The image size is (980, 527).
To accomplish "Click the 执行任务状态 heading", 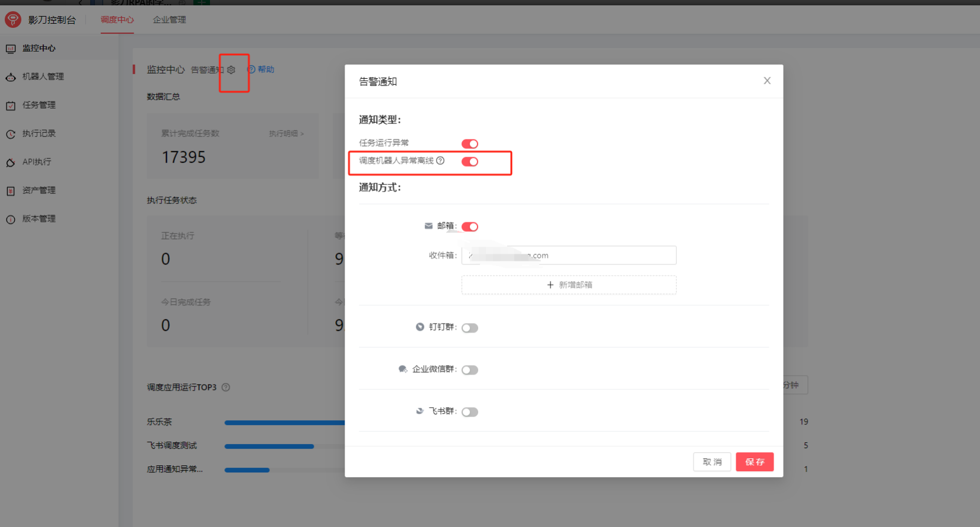I will (x=172, y=200).
